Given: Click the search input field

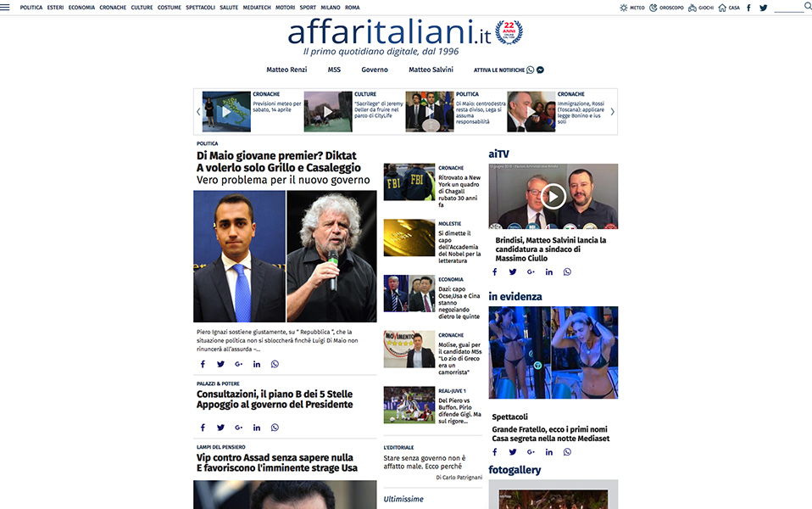Looking at the screenshot, I should tap(788, 8).
